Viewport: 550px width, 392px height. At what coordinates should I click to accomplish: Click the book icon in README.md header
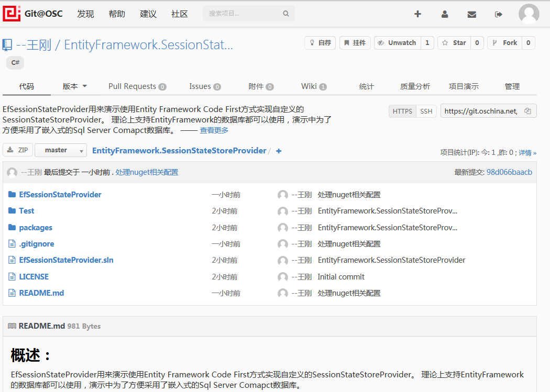pos(12,326)
